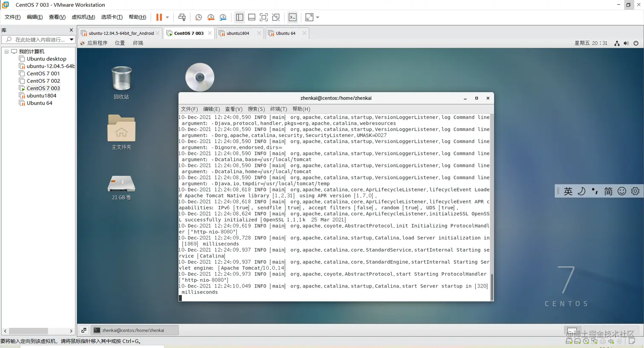Screen dimensions: 644x348
Task: Open the power options dropdown beside pause
Action: [x=167, y=17]
